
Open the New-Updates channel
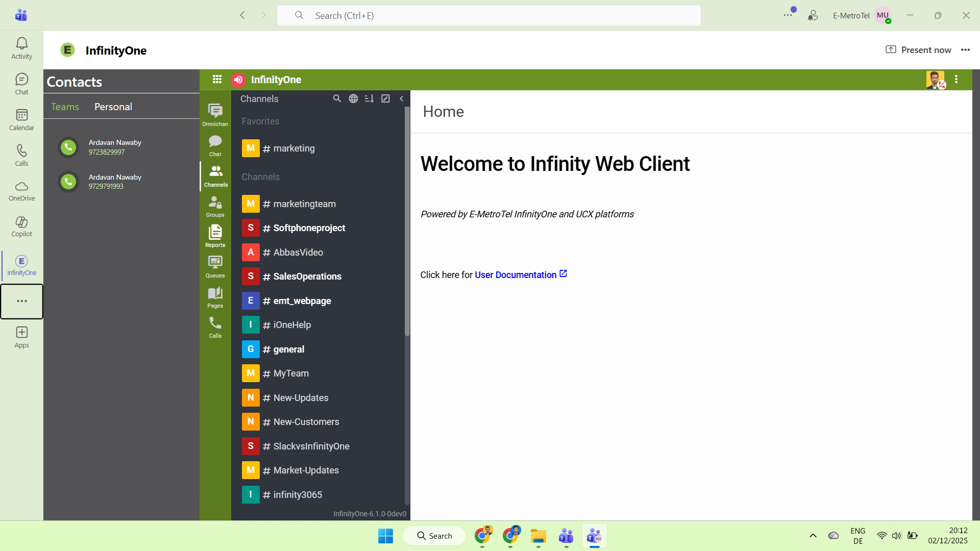click(x=322, y=398)
